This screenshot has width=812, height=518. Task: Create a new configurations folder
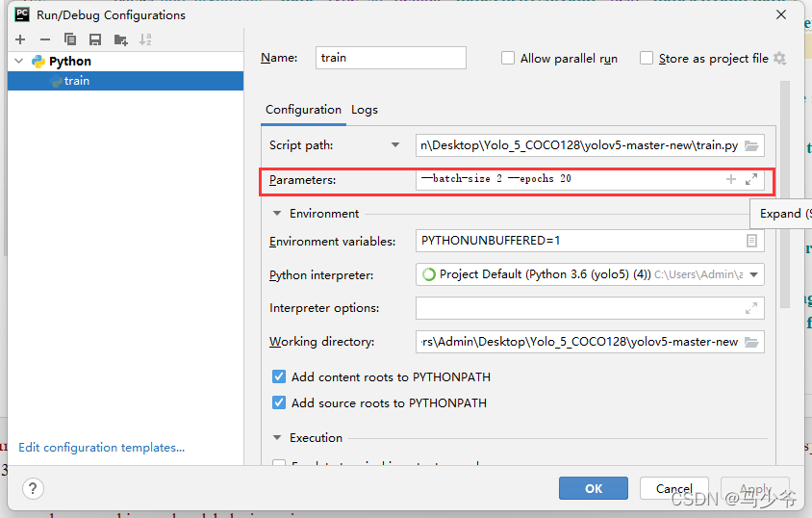coord(120,39)
